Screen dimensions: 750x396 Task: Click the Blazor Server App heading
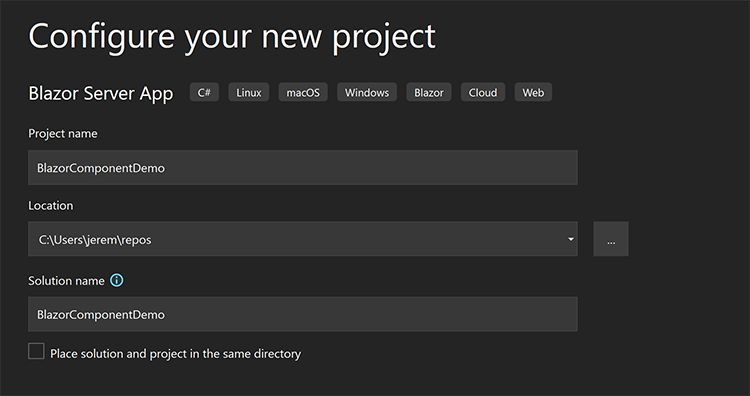point(100,93)
